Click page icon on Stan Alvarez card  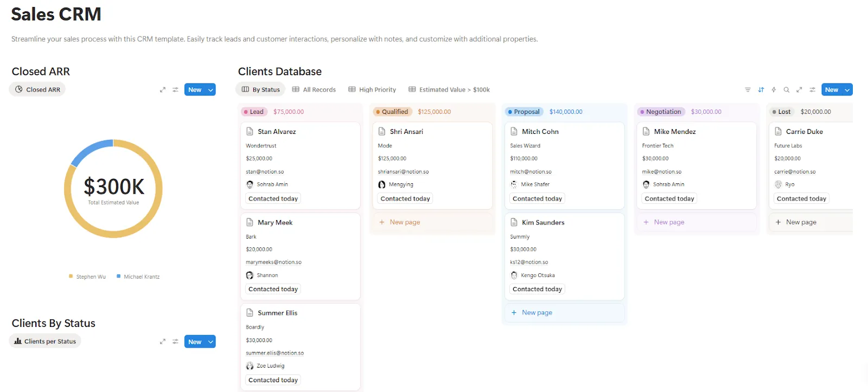click(250, 131)
